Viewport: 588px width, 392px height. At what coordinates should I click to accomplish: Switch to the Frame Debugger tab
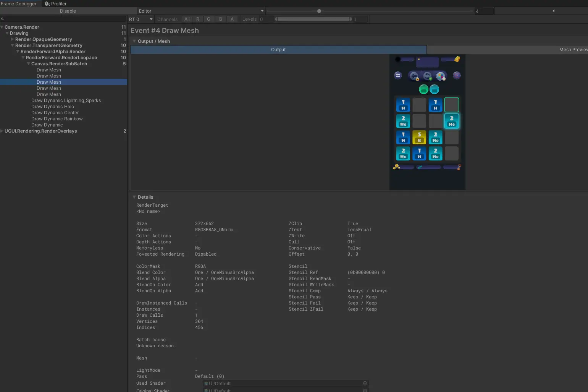click(x=18, y=4)
